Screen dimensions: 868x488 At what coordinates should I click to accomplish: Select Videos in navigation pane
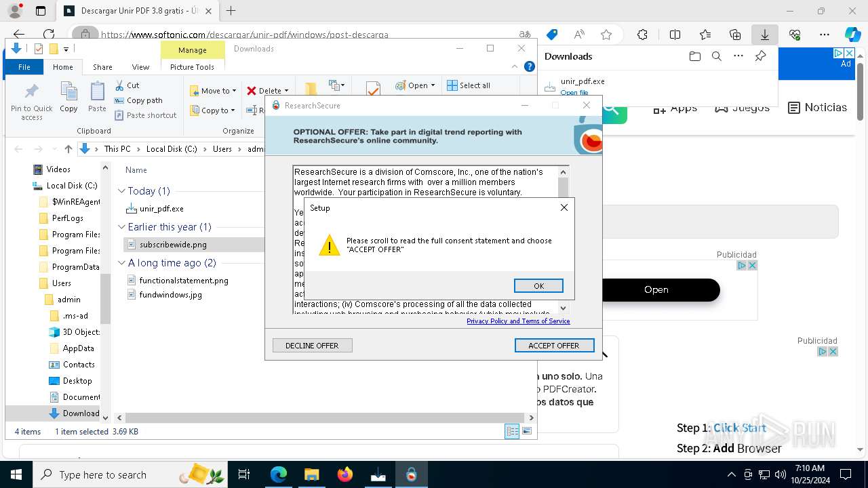pyautogui.click(x=58, y=169)
